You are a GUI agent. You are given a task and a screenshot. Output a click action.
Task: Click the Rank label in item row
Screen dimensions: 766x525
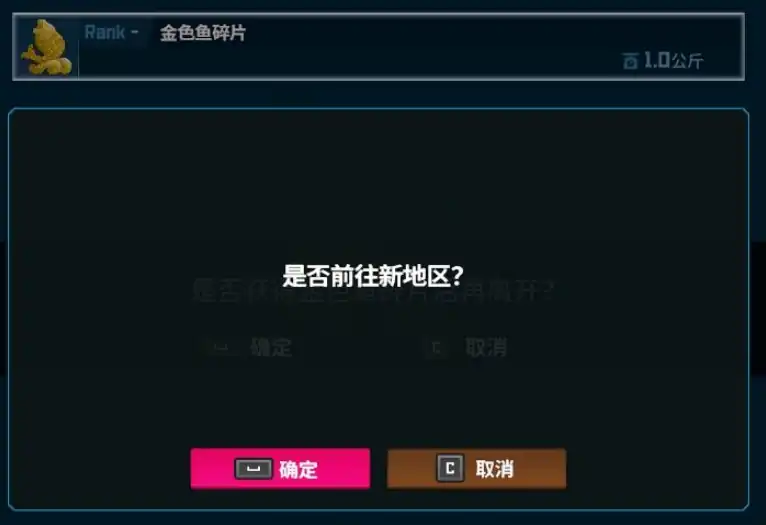105,33
